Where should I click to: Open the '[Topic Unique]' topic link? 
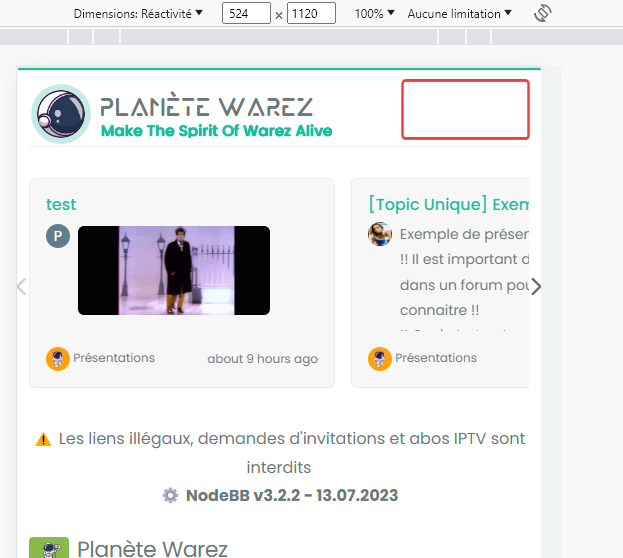447,204
